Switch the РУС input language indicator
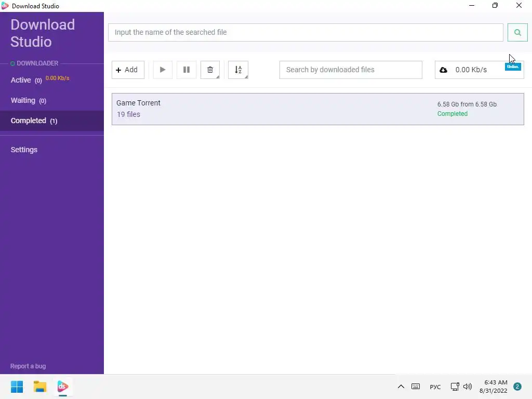The width and height of the screenshot is (532, 399). pyautogui.click(x=435, y=387)
